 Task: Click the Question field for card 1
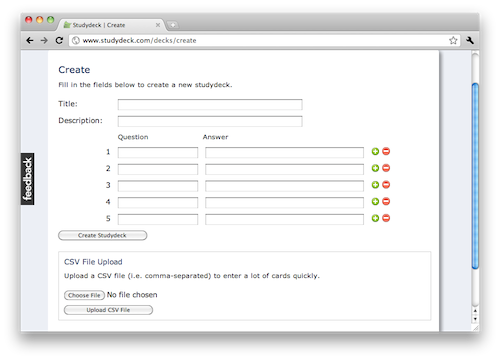[158, 152]
